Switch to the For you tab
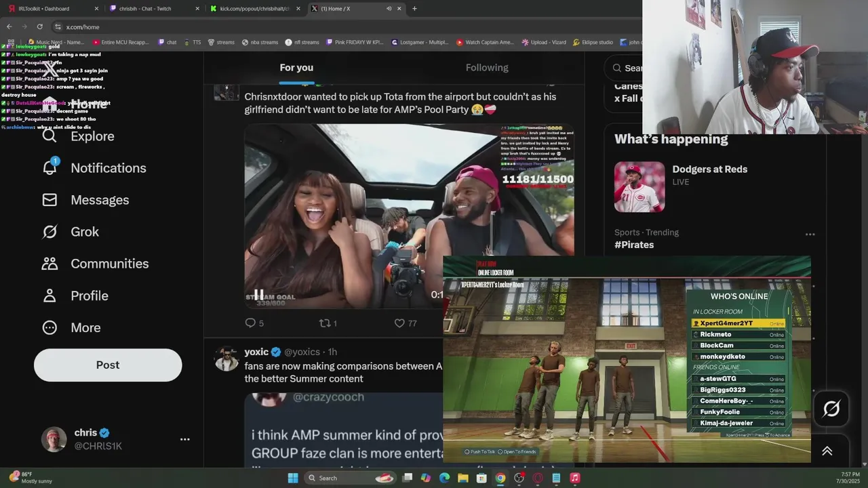Screen dimensions: 868x488 tap(296, 68)
